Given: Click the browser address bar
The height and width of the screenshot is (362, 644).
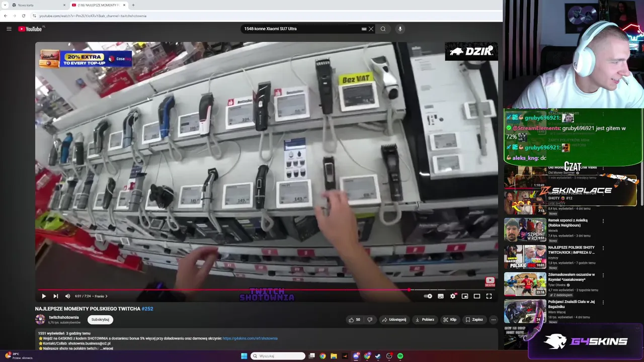Looking at the screenshot, I should click(x=267, y=16).
